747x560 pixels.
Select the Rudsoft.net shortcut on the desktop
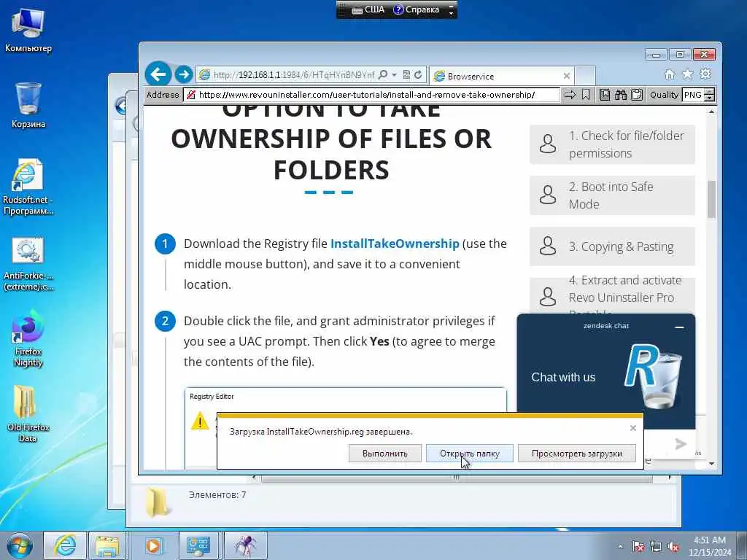coord(28,187)
